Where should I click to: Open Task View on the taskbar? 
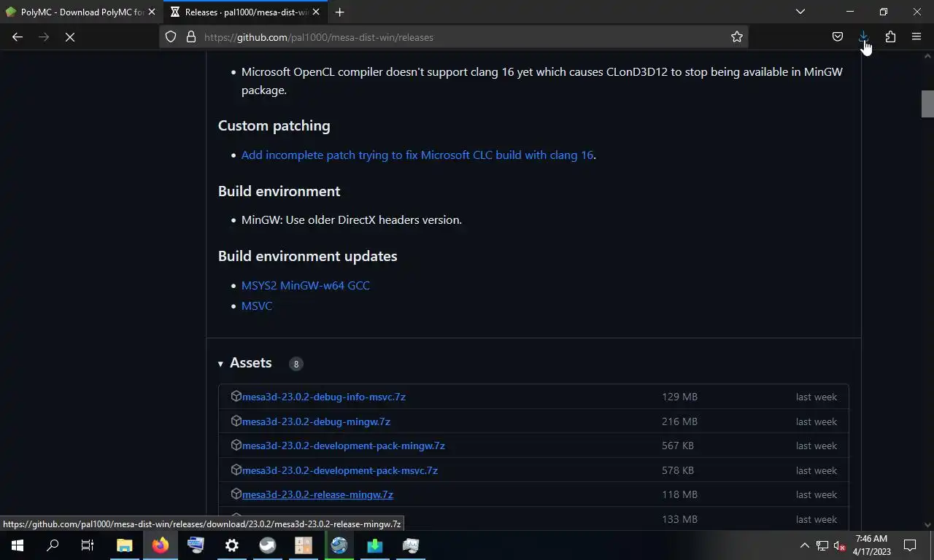[x=88, y=545]
